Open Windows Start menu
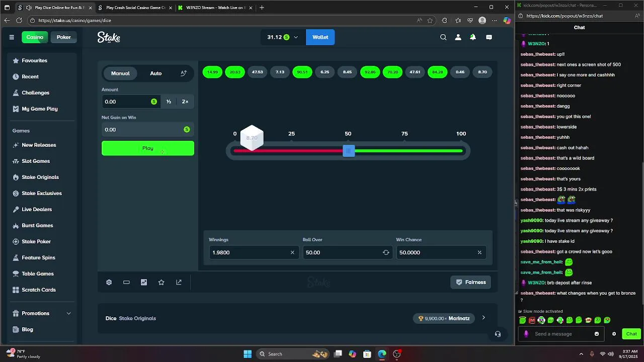The image size is (644, 362). 248,354
